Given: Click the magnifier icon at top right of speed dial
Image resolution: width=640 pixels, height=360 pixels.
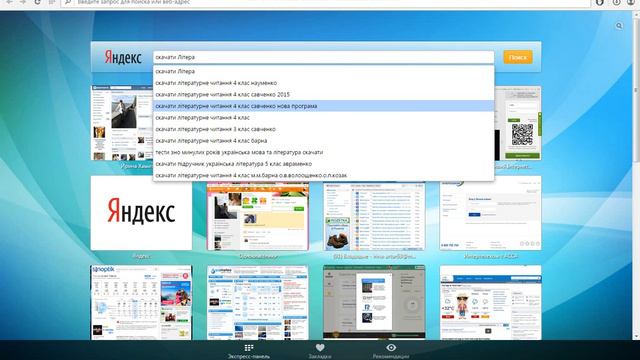Looking at the screenshot, I should (619, 26).
